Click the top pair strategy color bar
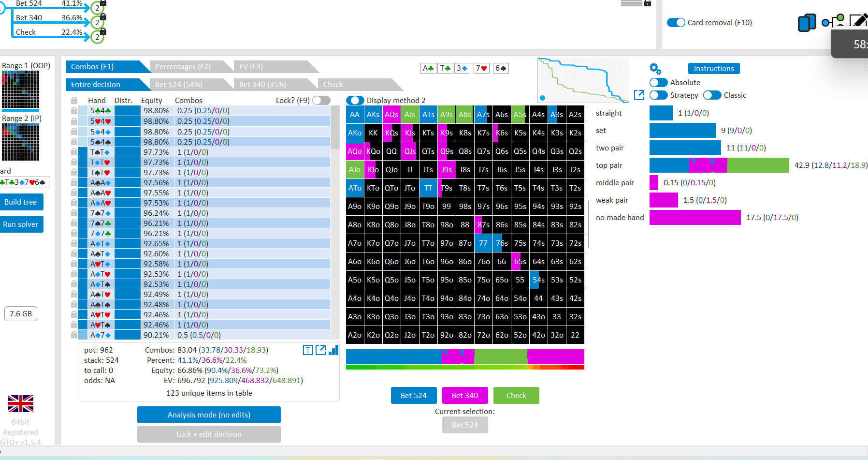This screenshot has height=460, width=868. tap(719, 165)
